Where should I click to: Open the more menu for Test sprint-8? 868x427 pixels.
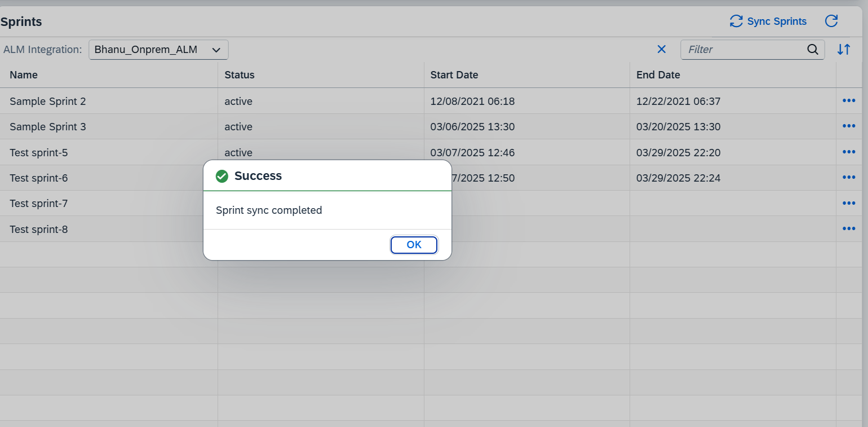pos(849,229)
